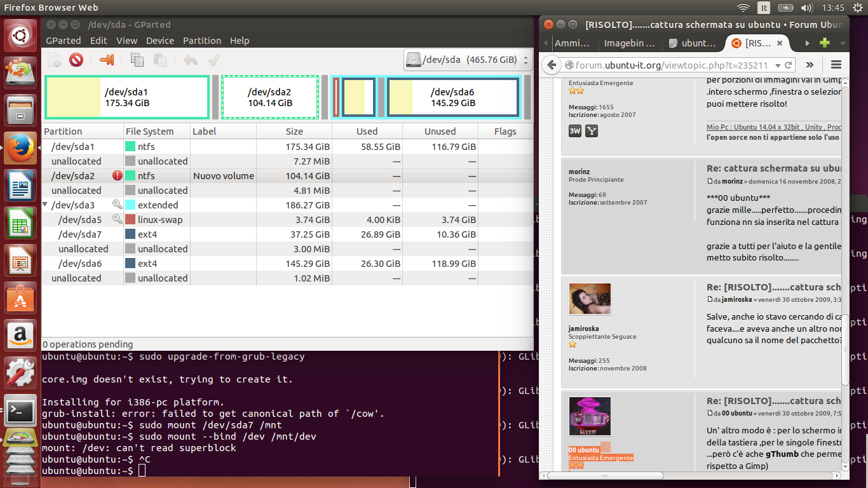Screen dimensions: 868x488
Task: Open LibreOffice Calc from the launcher
Action: pos(21,222)
